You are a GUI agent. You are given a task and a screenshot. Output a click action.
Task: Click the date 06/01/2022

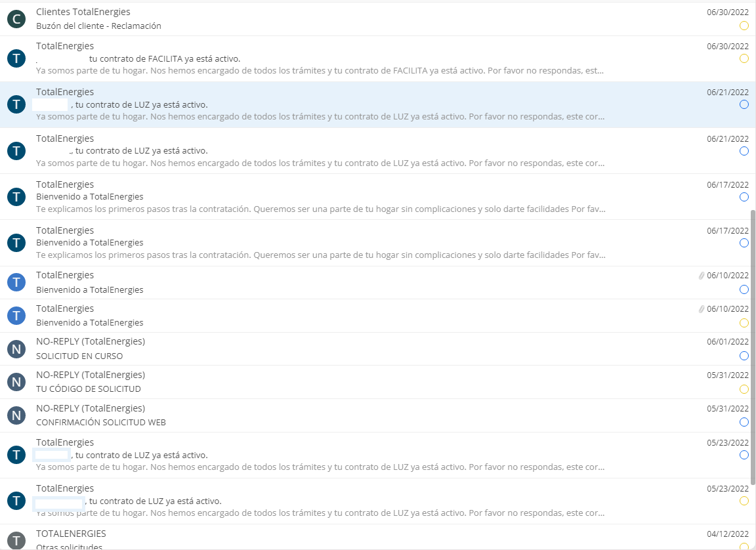[x=728, y=342]
